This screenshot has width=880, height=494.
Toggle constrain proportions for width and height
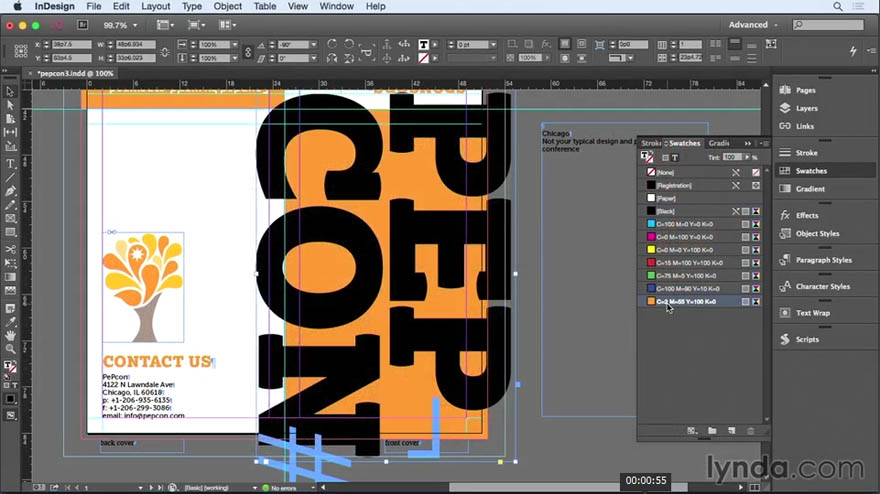164,51
